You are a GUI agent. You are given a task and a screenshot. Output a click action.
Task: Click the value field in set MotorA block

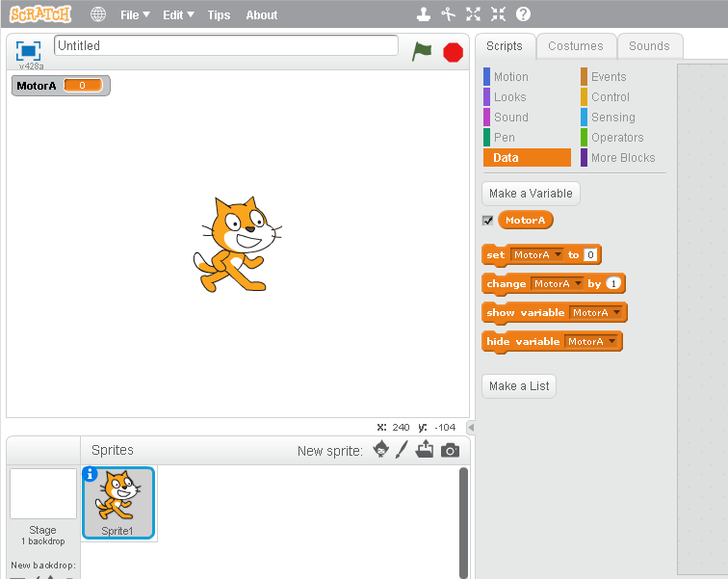(x=590, y=255)
